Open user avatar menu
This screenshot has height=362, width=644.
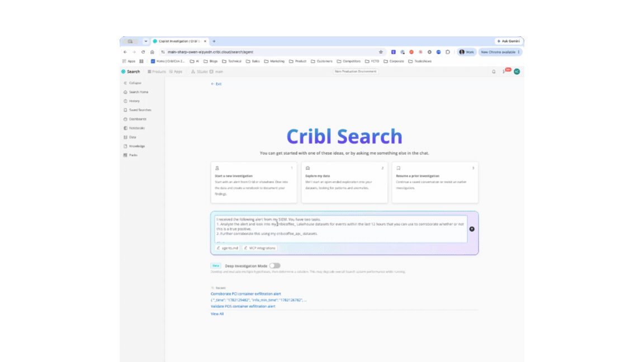[x=517, y=72]
